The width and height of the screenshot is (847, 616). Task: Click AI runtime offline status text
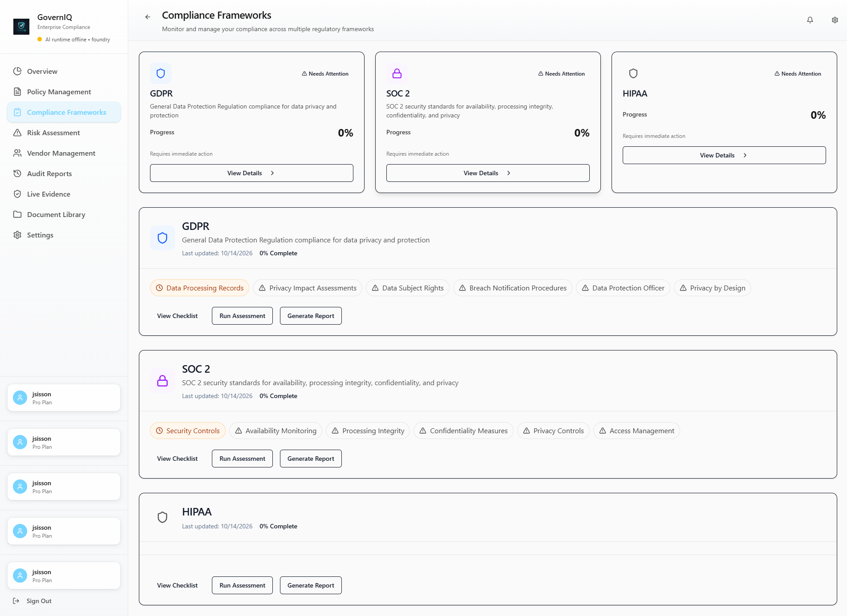point(77,40)
